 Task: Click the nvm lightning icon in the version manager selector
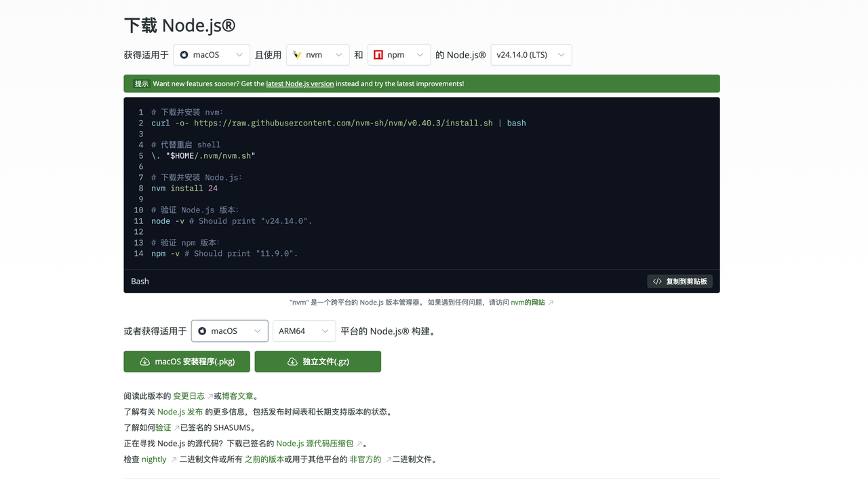pyautogui.click(x=296, y=54)
